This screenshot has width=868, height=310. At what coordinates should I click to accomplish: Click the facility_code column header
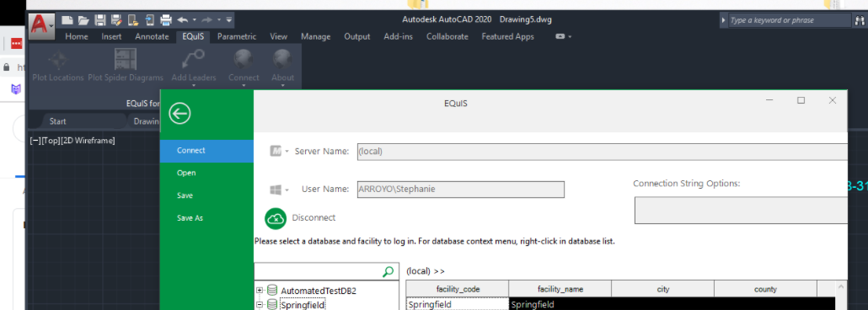tap(458, 289)
